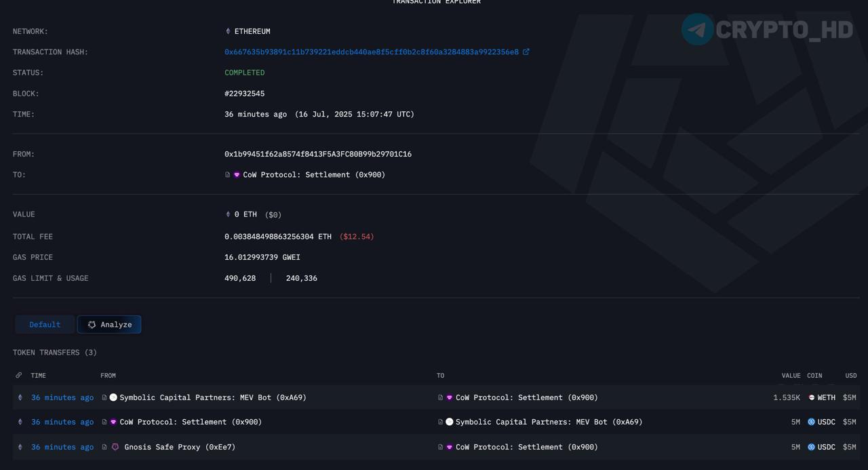Image resolution: width=868 pixels, height=470 pixels.
Task: Click the Gnosis Safe Proxy logo icon
Action: [115, 447]
